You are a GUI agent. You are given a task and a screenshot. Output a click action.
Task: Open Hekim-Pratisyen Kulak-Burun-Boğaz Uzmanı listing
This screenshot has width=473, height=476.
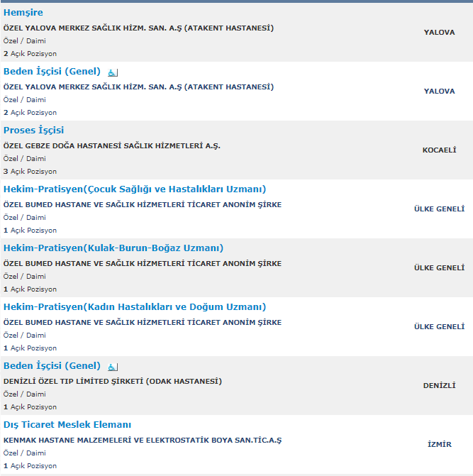(113, 248)
